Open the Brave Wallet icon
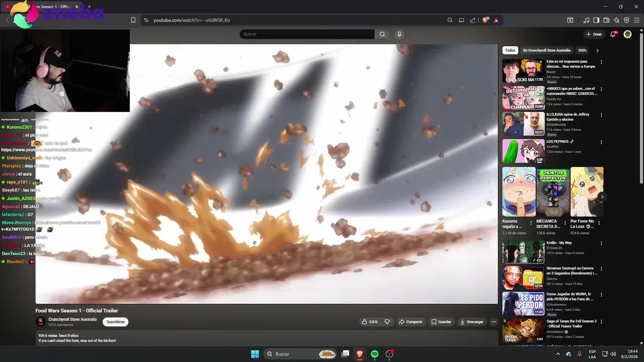644x362 pixels. (x=606, y=20)
